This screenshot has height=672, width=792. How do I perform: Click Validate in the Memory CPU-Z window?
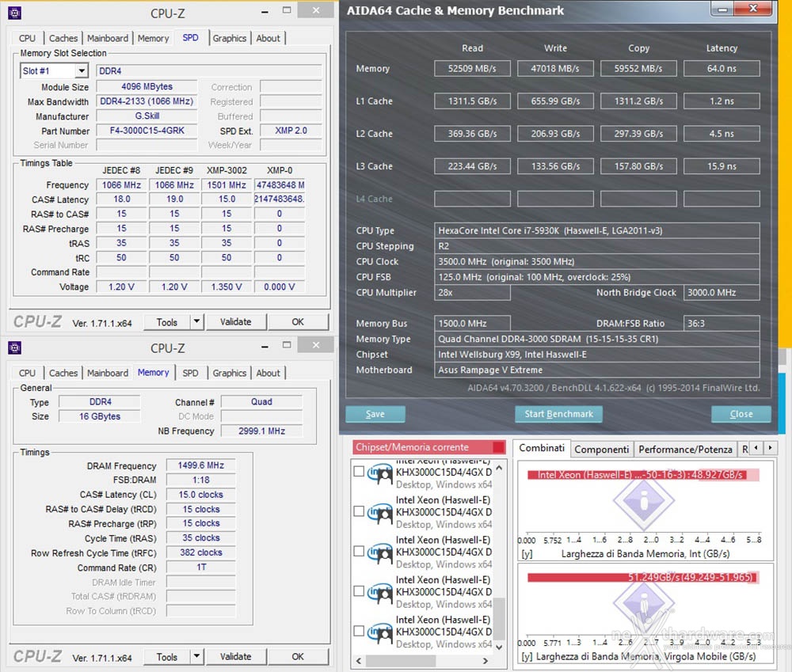click(x=235, y=656)
